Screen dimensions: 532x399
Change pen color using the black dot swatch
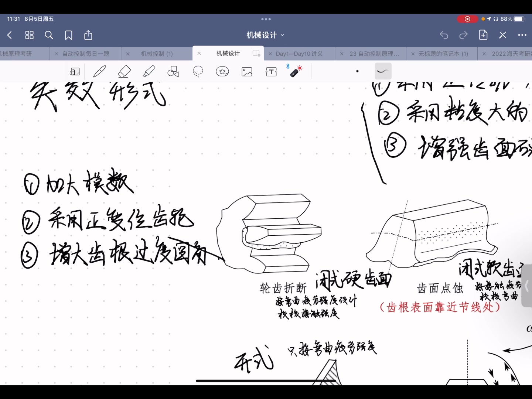pyautogui.click(x=357, y=71)
